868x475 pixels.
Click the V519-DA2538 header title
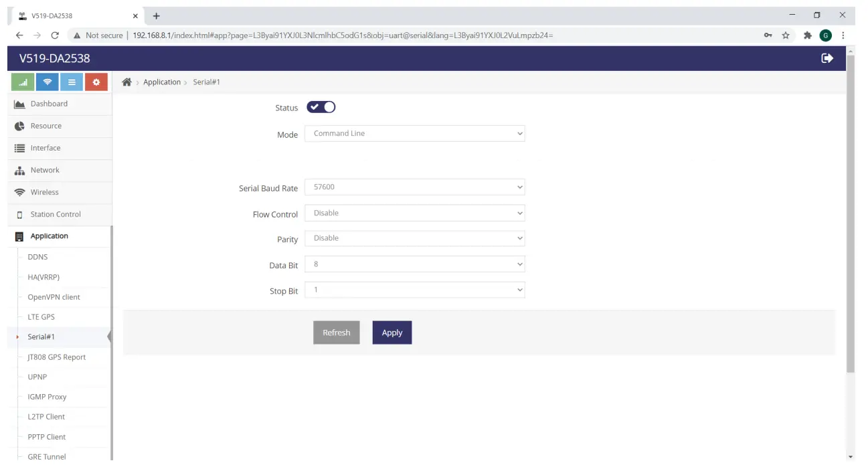[54, 58]
